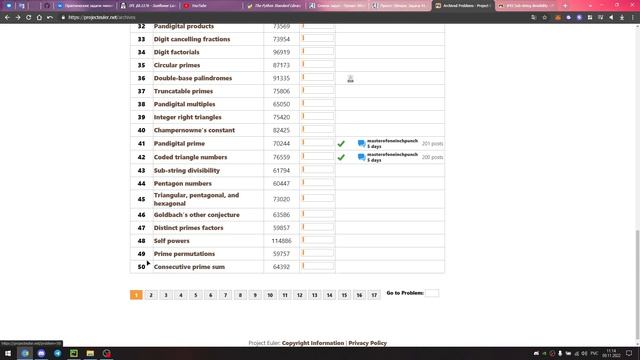Switch to the YouTube tab
640x360 pixels.
tap(211, 6)
